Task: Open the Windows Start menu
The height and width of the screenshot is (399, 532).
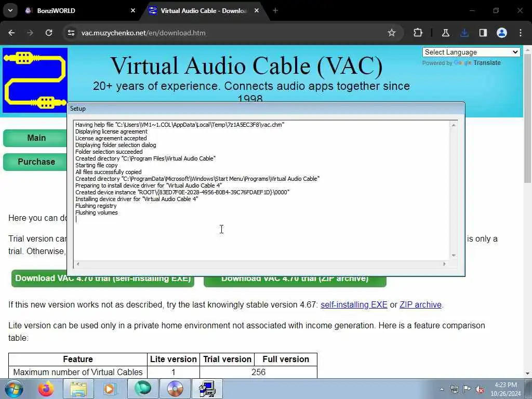Action: [14, 389]
